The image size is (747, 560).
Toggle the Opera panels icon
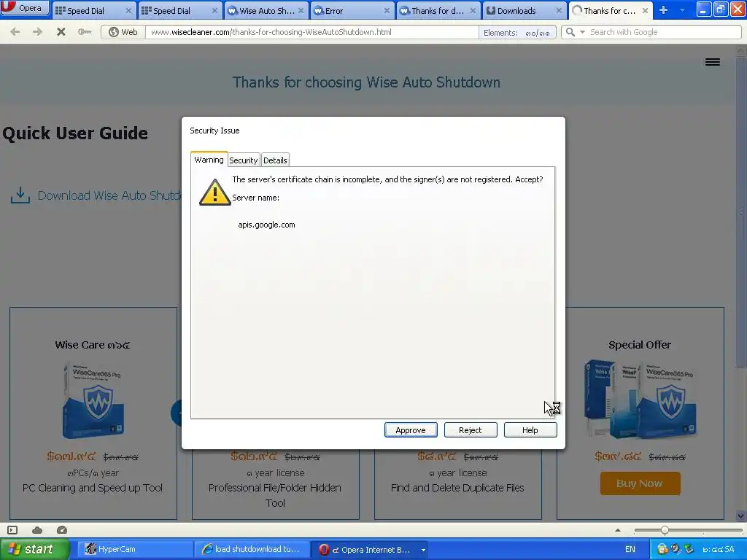[x=12, y=530]
